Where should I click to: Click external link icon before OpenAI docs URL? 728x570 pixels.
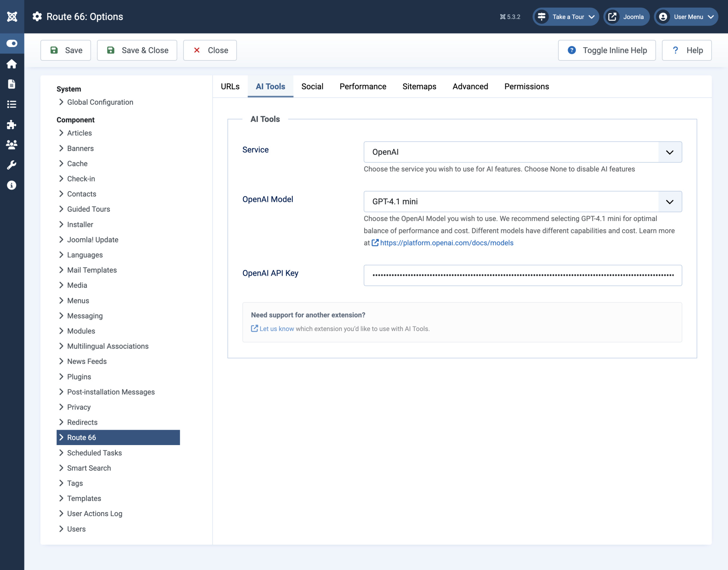[375, 243]
